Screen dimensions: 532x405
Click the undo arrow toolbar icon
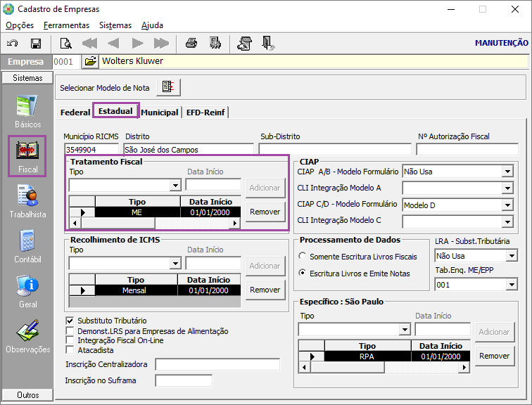13,44
